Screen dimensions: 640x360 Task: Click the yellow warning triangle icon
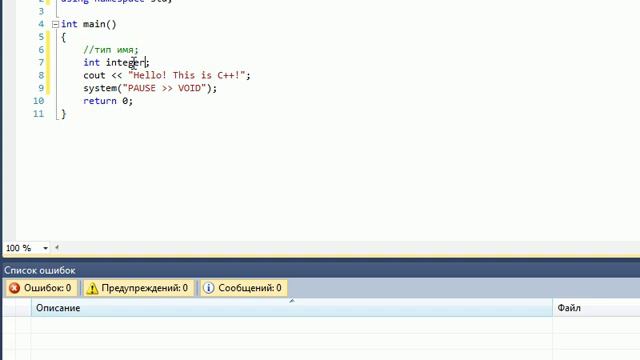click(92, 288)
